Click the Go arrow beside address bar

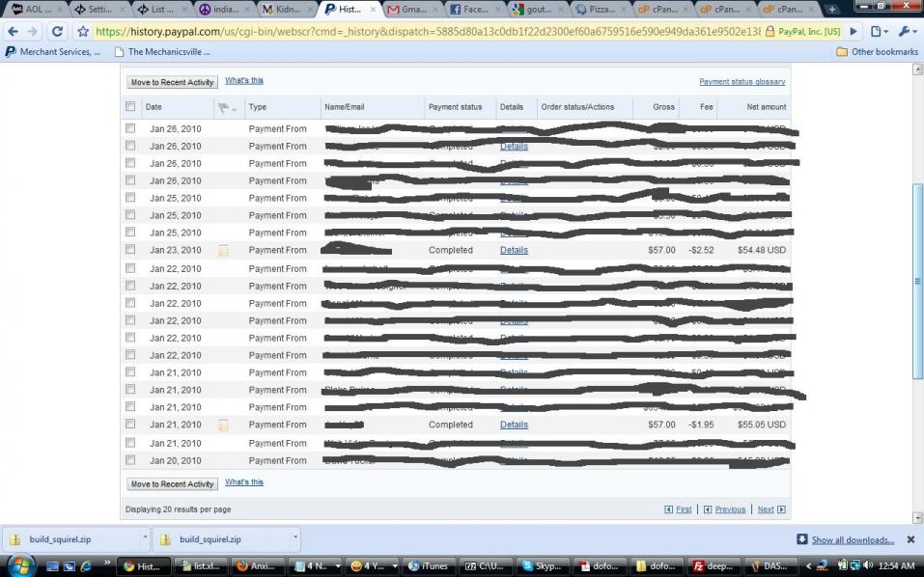[x=853, y=31]
